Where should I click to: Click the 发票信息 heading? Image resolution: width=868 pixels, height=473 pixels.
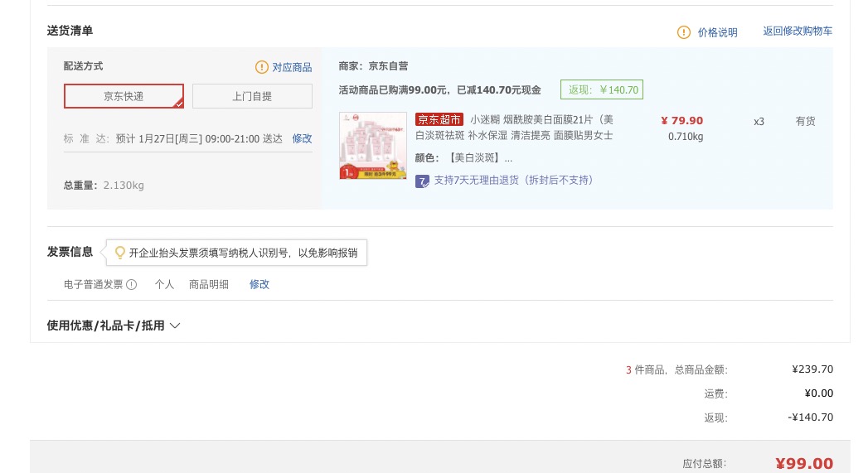[x=70, y=253]
